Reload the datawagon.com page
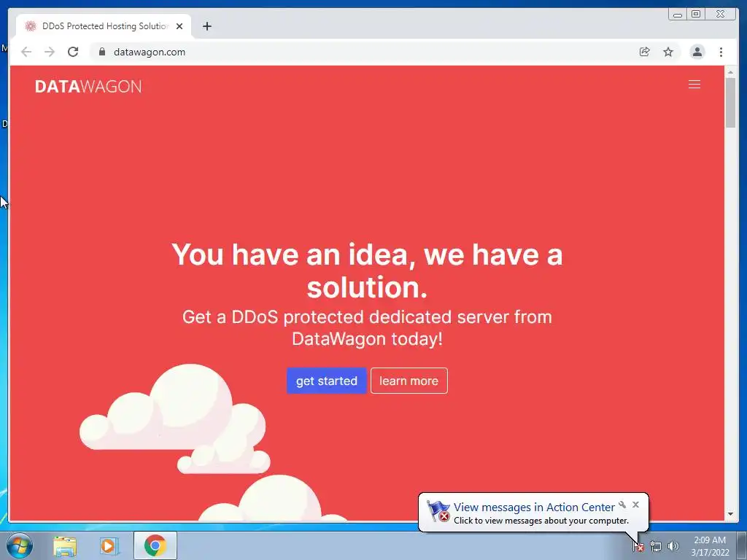Image resolution: width=747 pixels, height=560 pixels. (73, 52)
